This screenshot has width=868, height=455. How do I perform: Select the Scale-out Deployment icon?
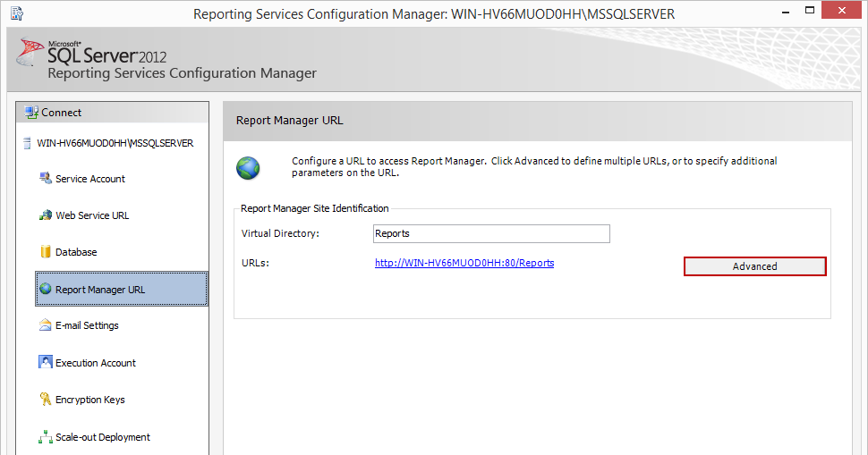(46, 437)
